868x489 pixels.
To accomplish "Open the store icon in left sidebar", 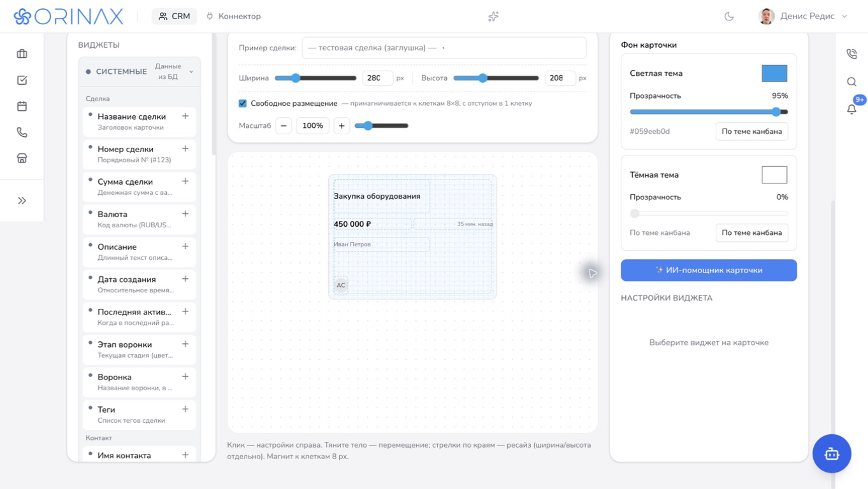I will pos(22,159).
